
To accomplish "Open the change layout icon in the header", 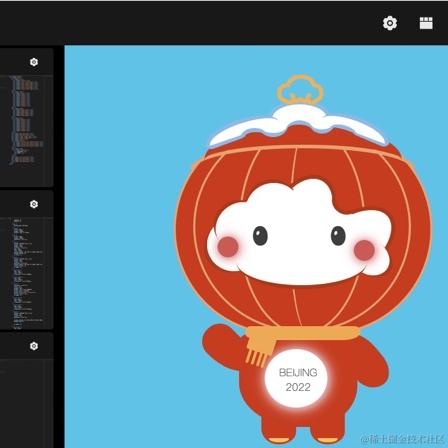I will [426, 23].
